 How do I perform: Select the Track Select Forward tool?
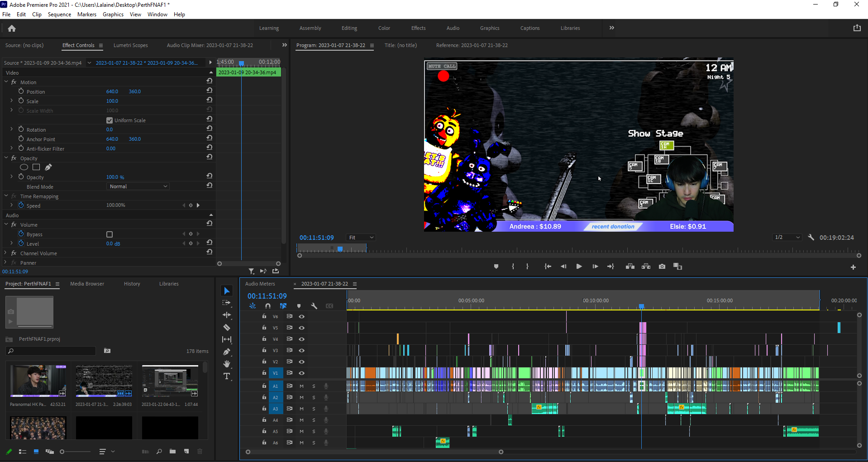point(227,303)
